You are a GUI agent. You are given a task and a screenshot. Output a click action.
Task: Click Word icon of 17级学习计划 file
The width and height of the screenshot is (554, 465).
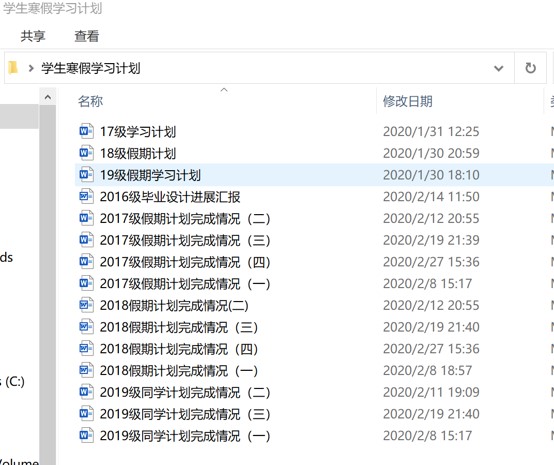click(86, 131)
